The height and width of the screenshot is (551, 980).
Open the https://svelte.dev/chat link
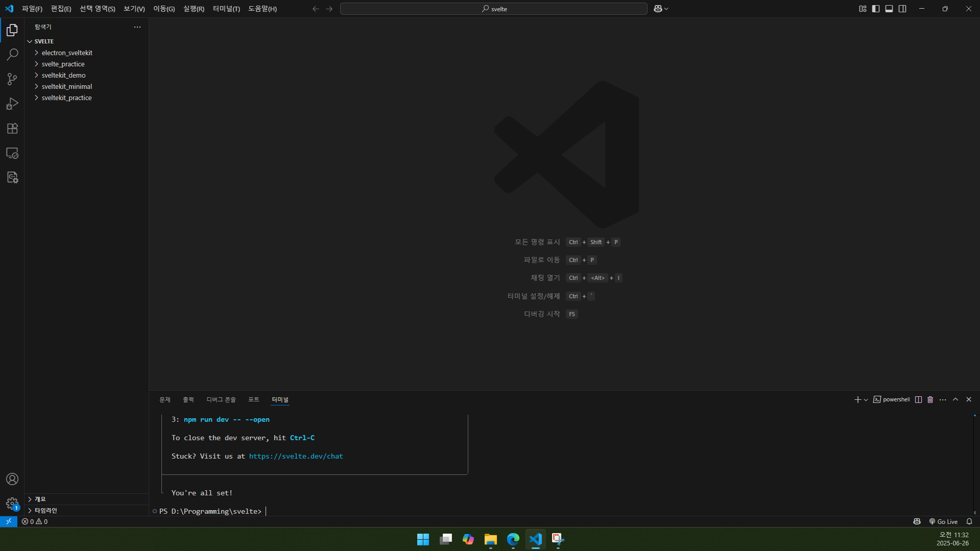(296, 456)
